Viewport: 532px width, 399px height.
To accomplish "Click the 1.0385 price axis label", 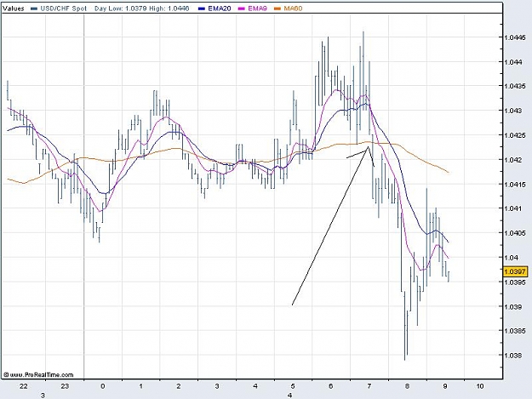I will pyautogui.click(x=515, y=331).
